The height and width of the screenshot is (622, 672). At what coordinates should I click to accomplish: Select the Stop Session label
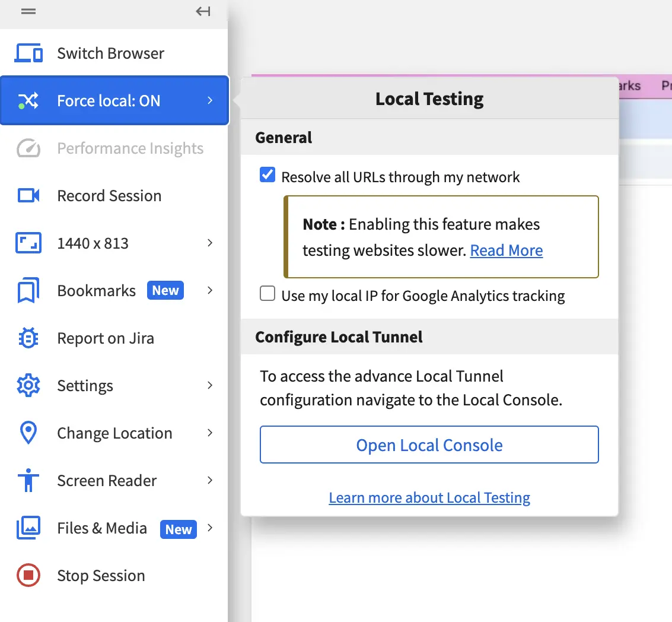click(x=101, y=576)
